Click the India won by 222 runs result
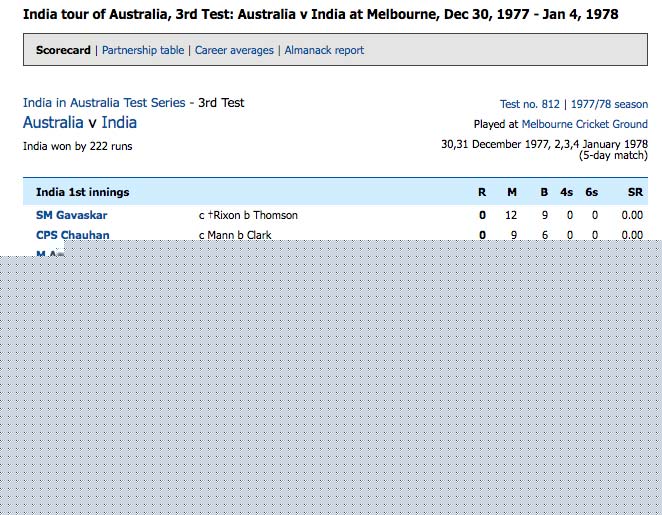The height and width of the screenshot is (515, 662). [x=77, y=146]
